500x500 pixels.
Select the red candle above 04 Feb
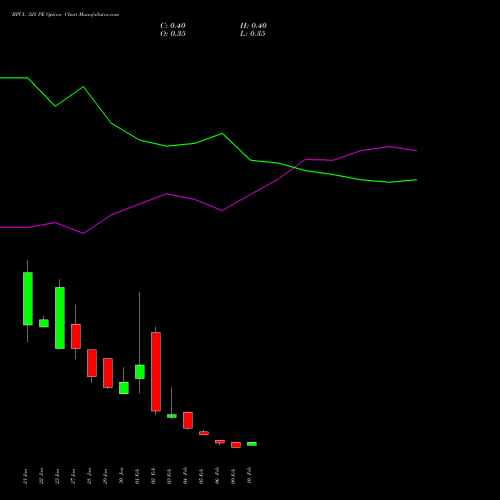click(x=188, y=420)
